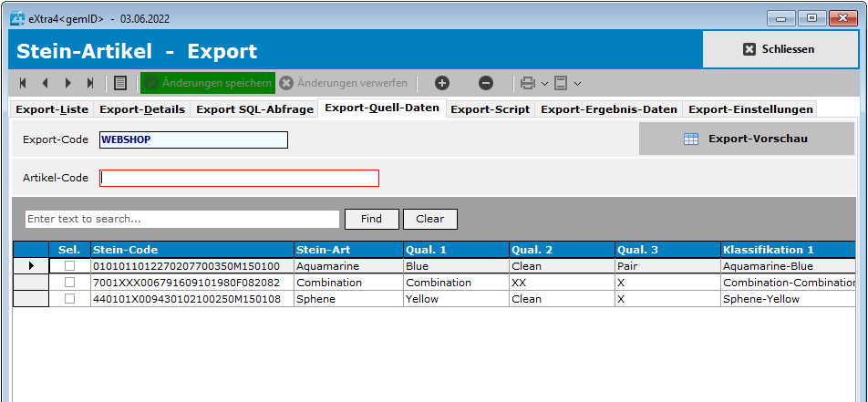This screenshot has height=402, width=868.
Task: Click Clean in the Aquamarine row
Action: click(562, 266)
